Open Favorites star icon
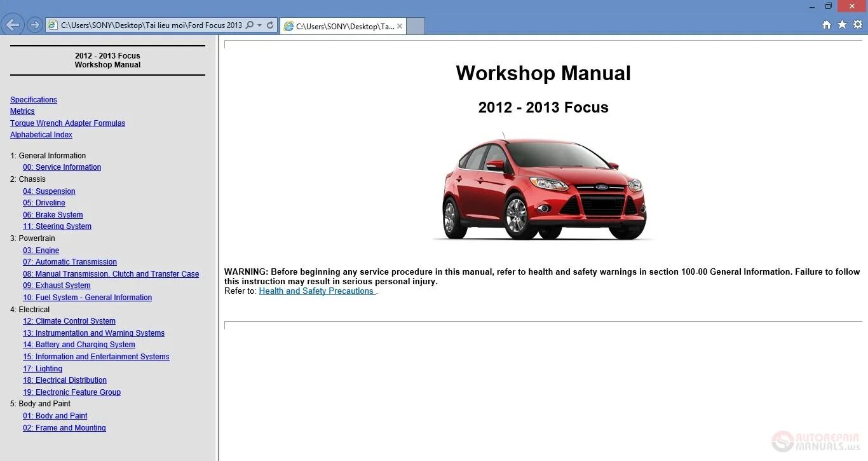Viewport: 868px width, 461px height. click(x=842, y=25)
